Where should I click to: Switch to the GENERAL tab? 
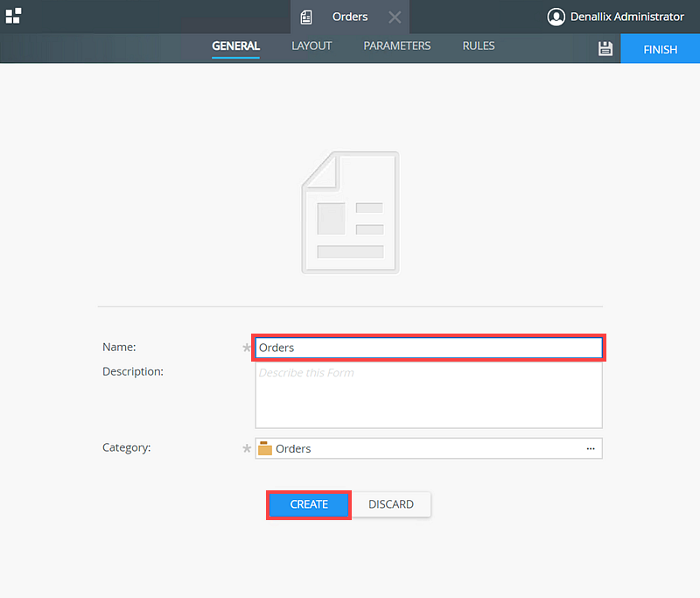pyautogui.click(x=235, y=46)
